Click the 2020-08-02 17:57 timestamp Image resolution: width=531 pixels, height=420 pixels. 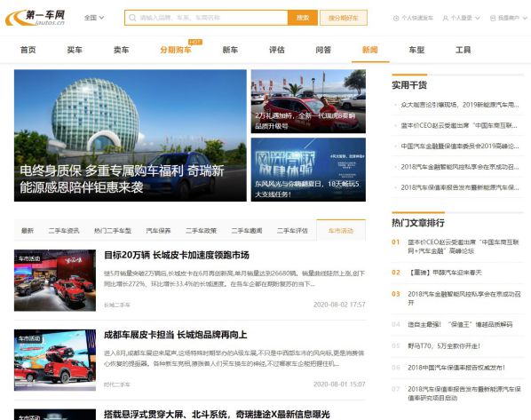click(x=339, y=305)
